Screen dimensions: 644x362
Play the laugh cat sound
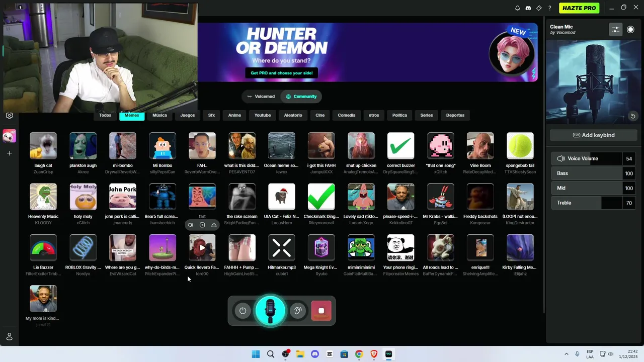(x=43, y=146)
